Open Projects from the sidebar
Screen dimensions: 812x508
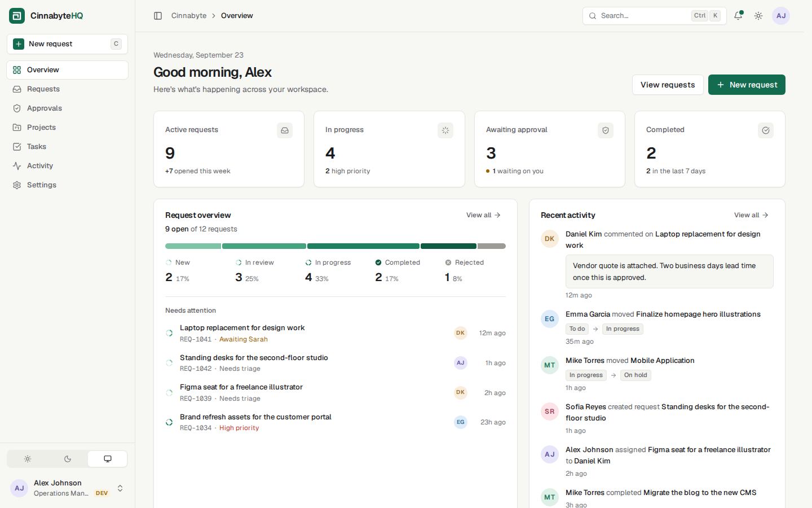(x=68, y=128)
